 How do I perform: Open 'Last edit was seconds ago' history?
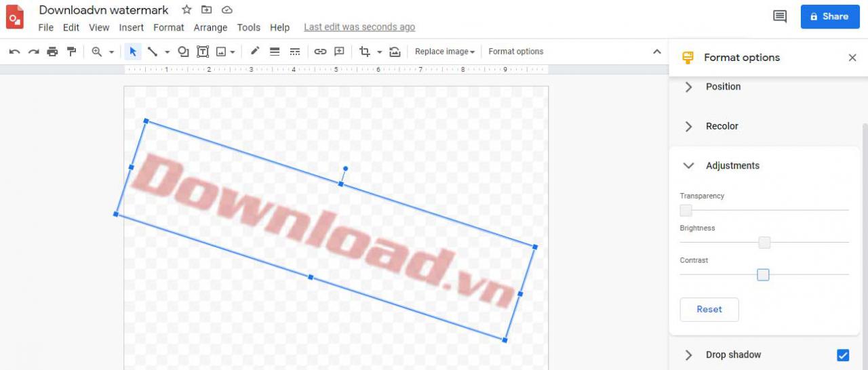coord(359,28)
